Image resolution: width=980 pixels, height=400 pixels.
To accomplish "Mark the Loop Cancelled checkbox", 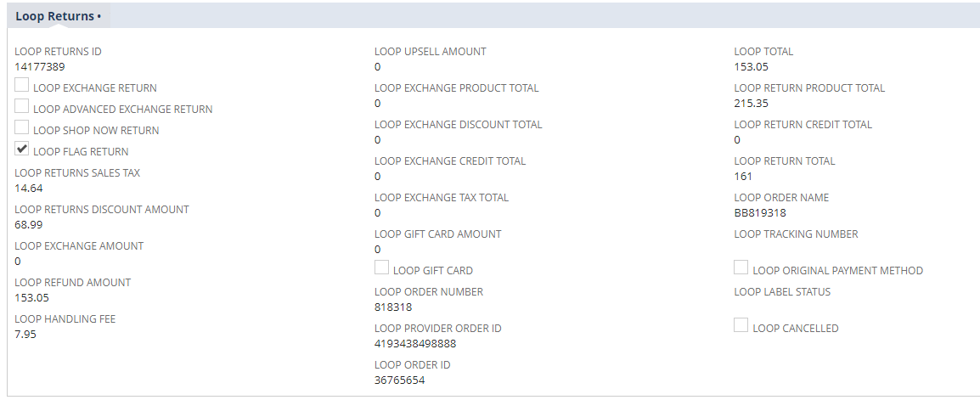I will click(741, 325).
